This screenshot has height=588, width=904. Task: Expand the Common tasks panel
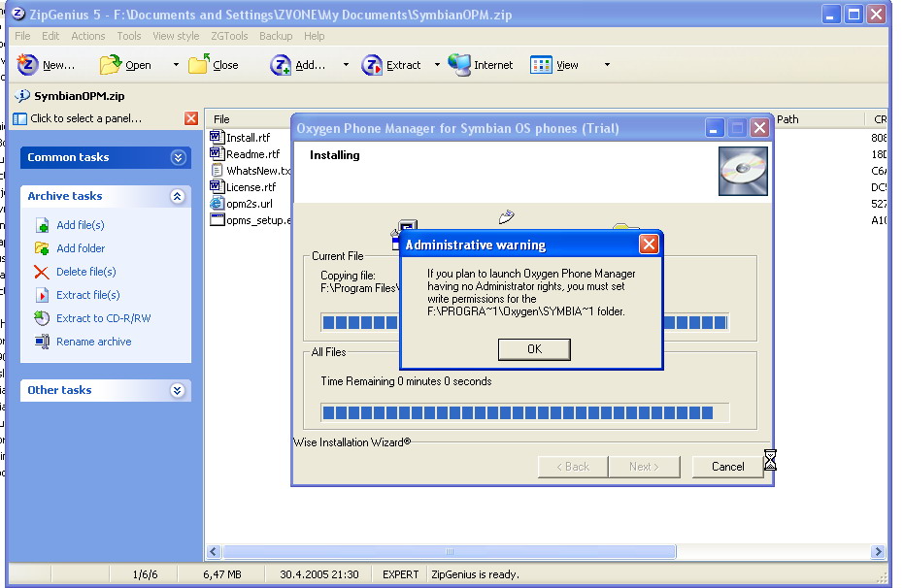[x=178, y=157]
